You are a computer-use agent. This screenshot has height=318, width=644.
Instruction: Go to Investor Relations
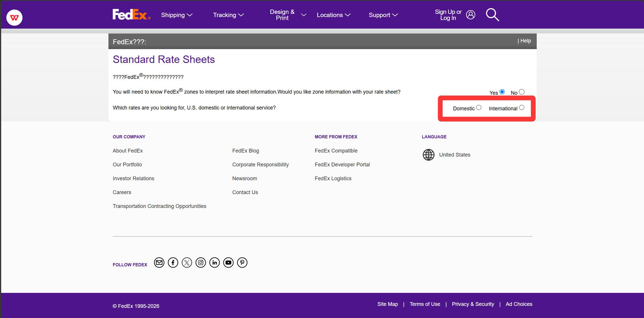pos(134,178)
